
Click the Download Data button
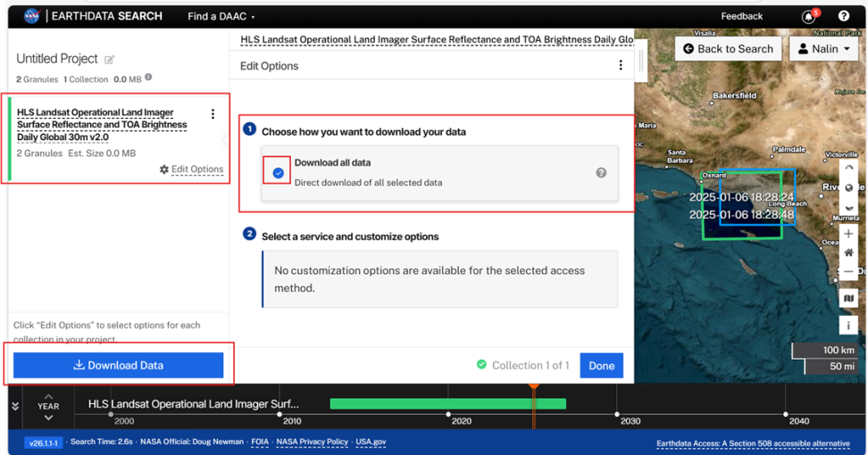[x=119, y=365]
